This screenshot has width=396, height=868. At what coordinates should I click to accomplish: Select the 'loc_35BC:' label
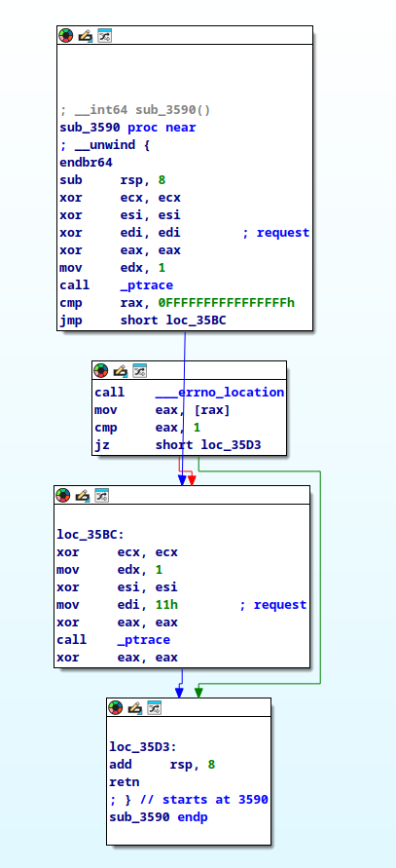tap(90, 535)
